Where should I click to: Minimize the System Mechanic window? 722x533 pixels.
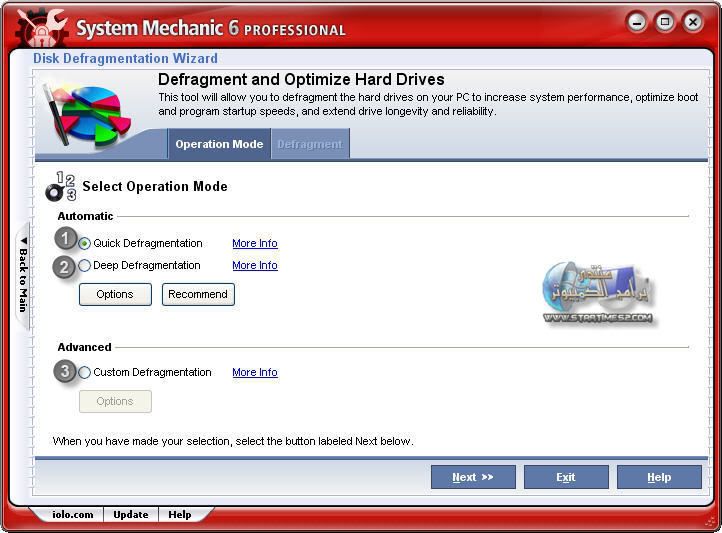[x=637, y=22]
